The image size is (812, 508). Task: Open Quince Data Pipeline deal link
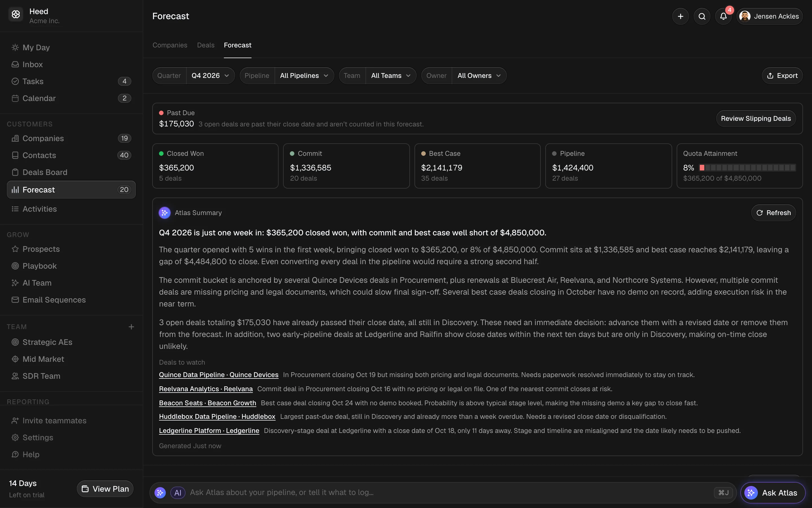click(x=219, y=375)
